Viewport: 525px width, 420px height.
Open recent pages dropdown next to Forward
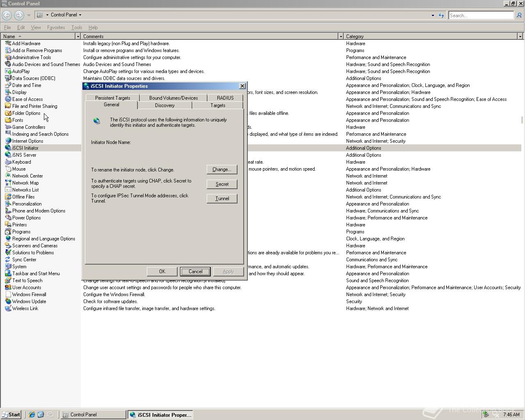coord(29,16)
